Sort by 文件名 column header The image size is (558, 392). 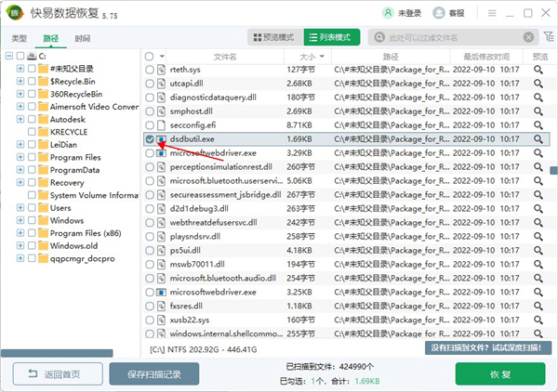(x=225, y=57)
